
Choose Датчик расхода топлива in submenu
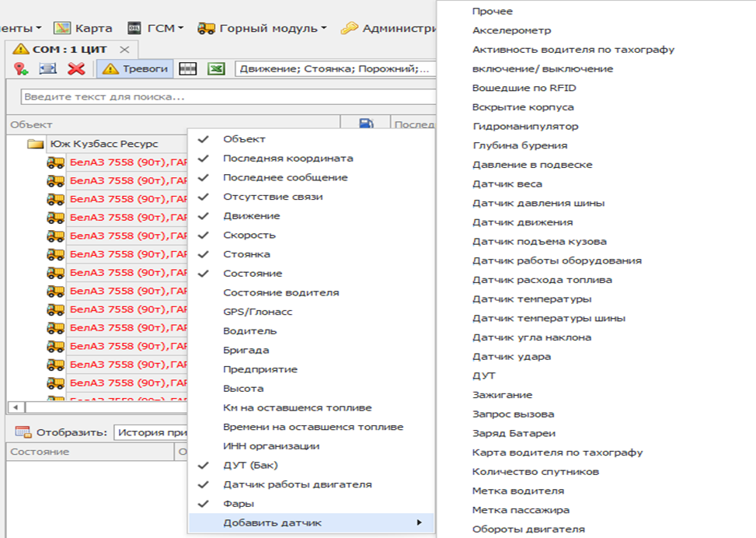tap(542, 280)
